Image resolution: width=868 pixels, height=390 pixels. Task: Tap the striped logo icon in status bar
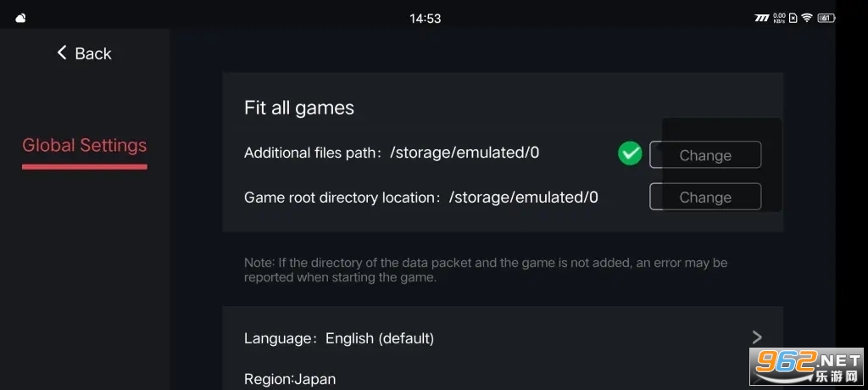[762, 18]
